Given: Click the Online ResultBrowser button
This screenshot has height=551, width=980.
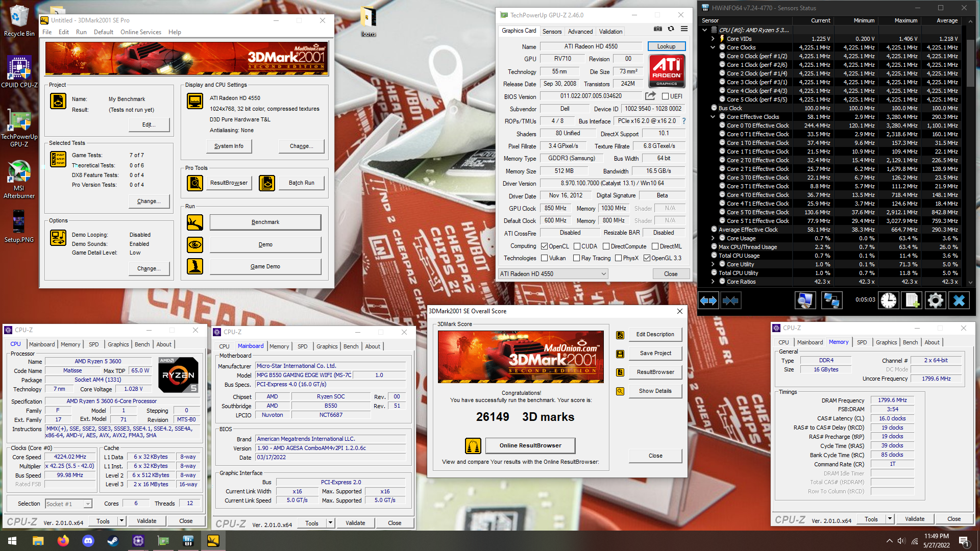Looking at the screenshot, I should 530,445.
